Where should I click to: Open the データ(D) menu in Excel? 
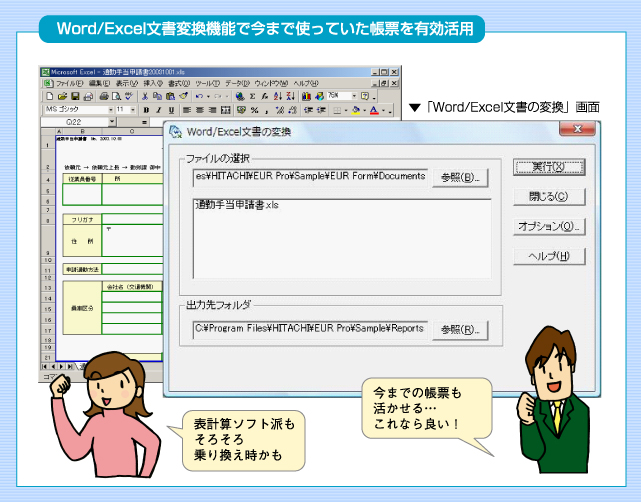pos(237,83)
